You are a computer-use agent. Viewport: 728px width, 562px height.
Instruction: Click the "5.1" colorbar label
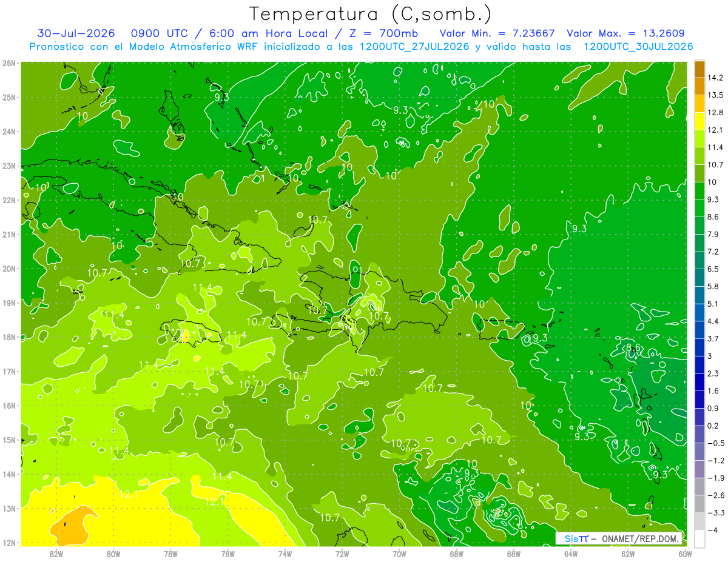[x=712, y=303]
